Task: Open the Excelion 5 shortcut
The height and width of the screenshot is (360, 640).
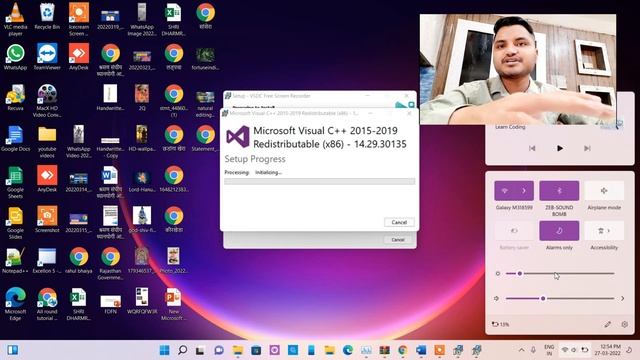Action: 47,260
